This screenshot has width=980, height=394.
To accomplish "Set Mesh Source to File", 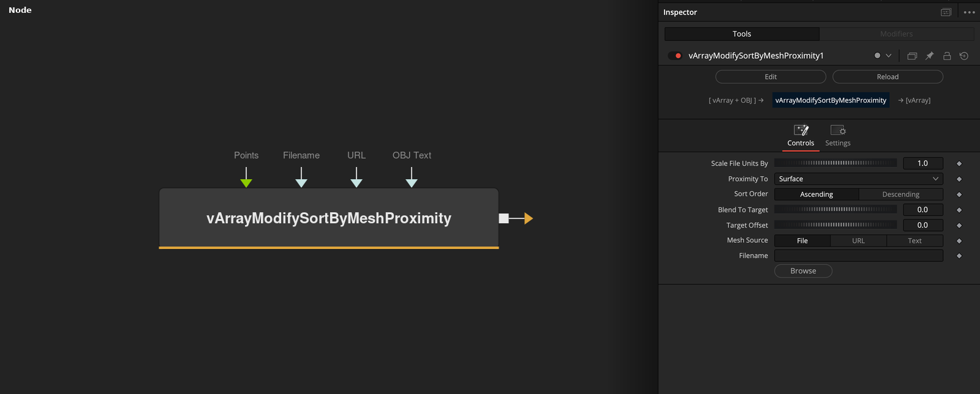I will coord(802,240).
